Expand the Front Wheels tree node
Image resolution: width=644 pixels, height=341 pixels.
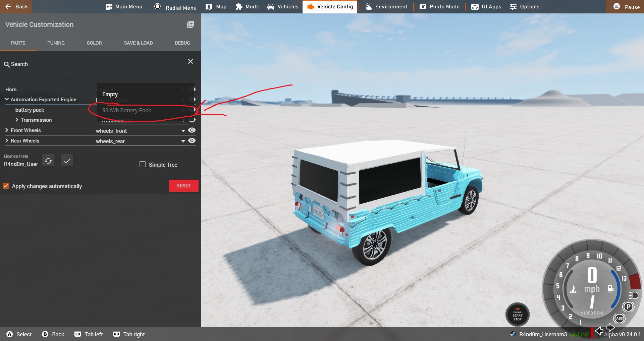(7, 130)
